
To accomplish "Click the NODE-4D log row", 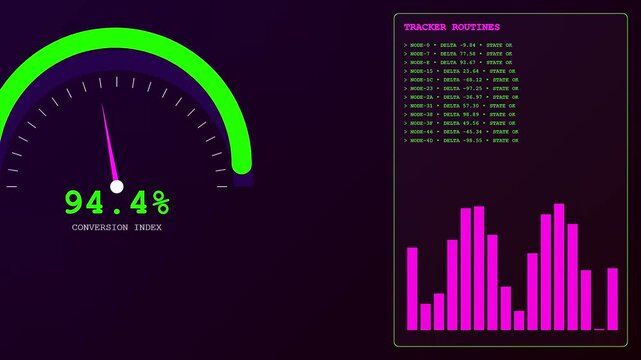I will click(x=461, y=141).
